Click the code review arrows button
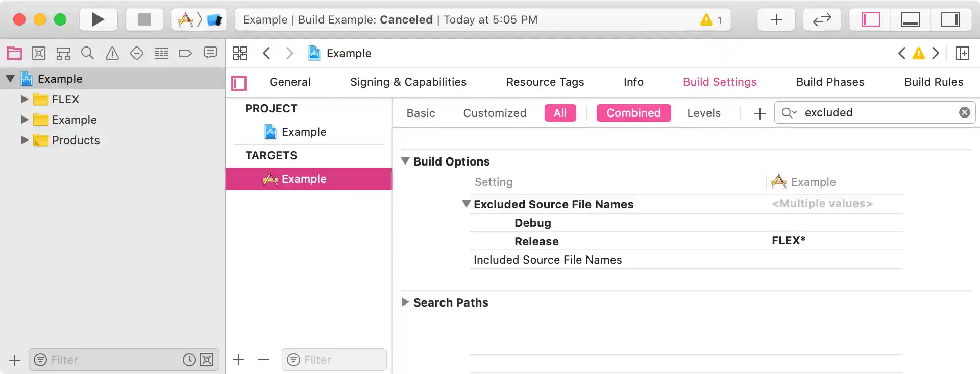 click(x=822, y=19)
